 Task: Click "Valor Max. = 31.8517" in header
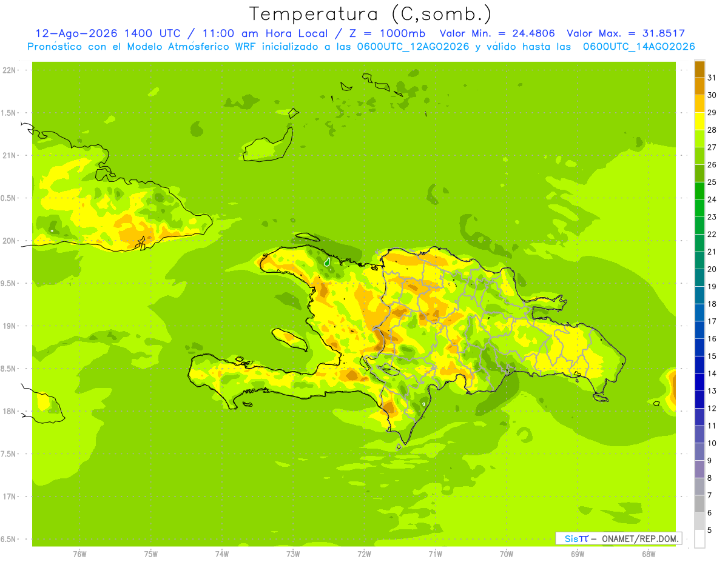pyautogui.click(x=625, y=33)
